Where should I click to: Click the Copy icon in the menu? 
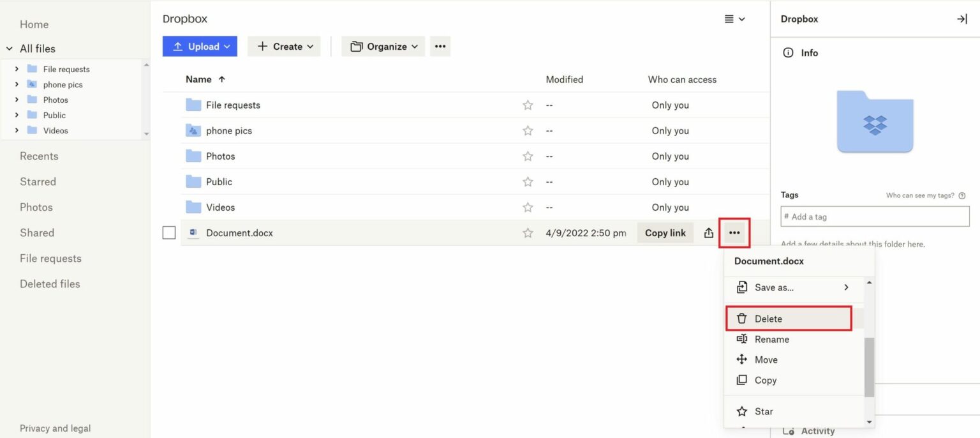pyautogui.click(x=742, y=380)
